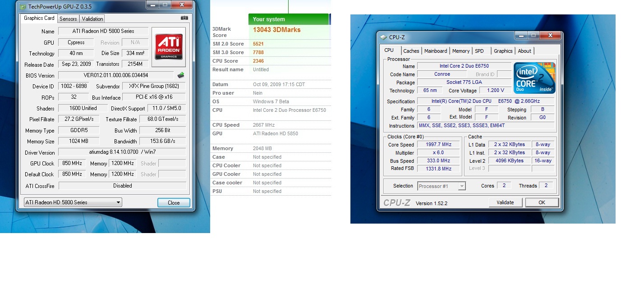Click the CPU Score value 2346
Screen dimensions: 644x284
(x=258, y=61)
